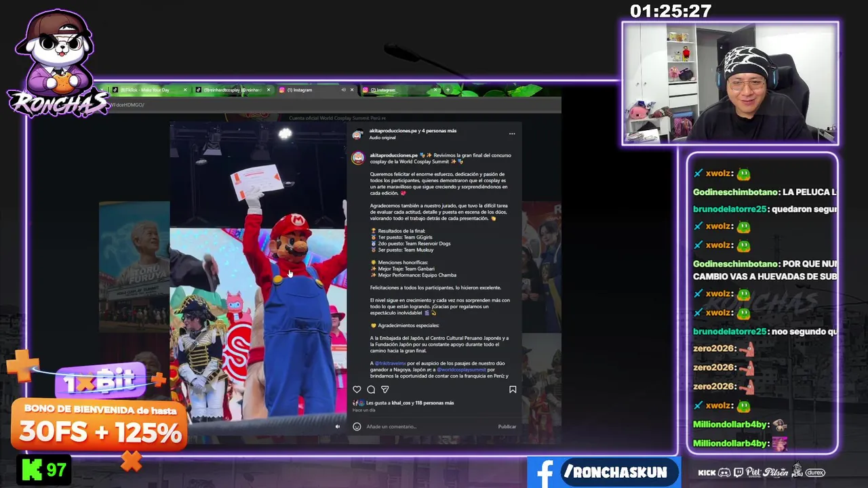The image size is (868, 488).
Task: Close the '(1) Instagram' tab
Action: pyautogui.click(x=353, y=89)
